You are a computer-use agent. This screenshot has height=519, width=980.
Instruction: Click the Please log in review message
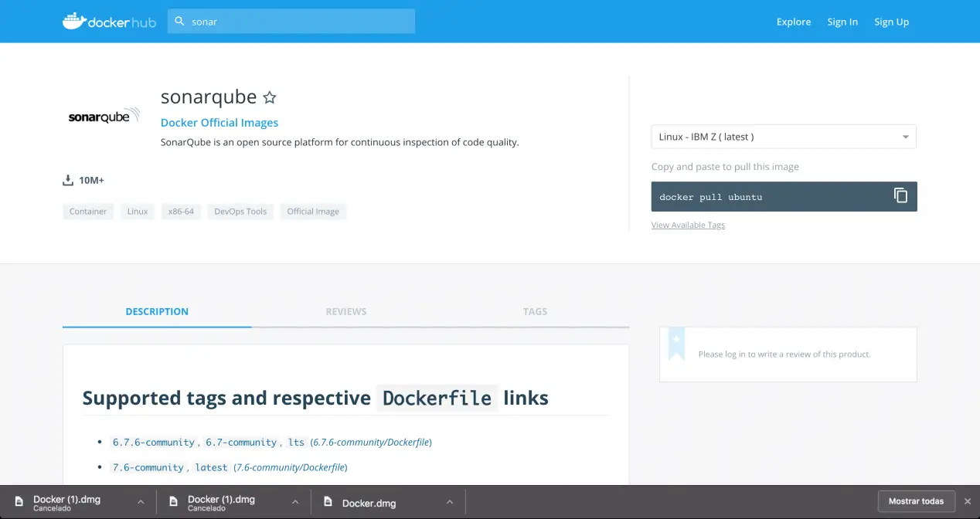784,354
